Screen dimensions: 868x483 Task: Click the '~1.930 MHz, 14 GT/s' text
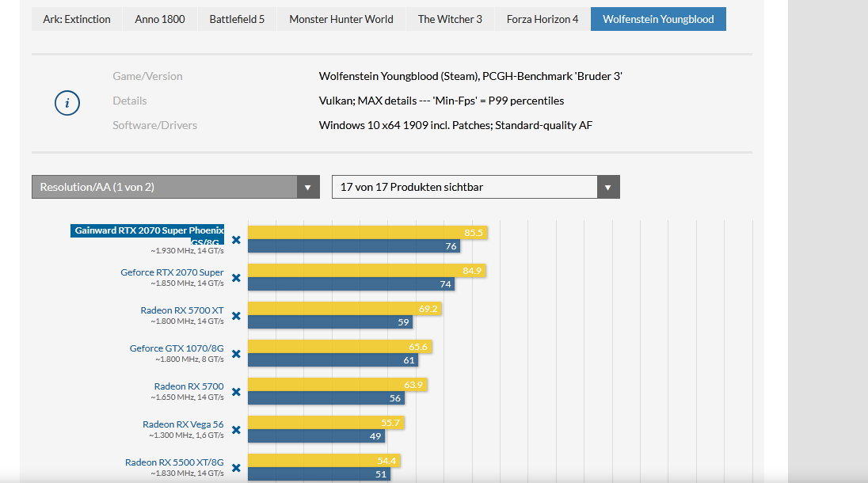click(187, 251)
